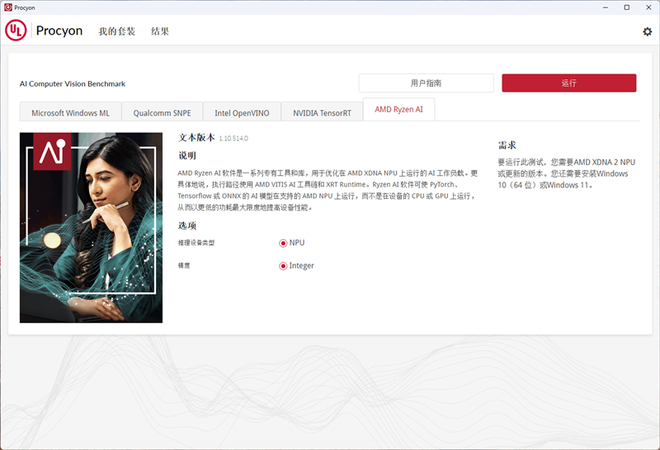
Task: Open the 我的套装 menu
Action: pyautogui.click(x=116, y=32)
